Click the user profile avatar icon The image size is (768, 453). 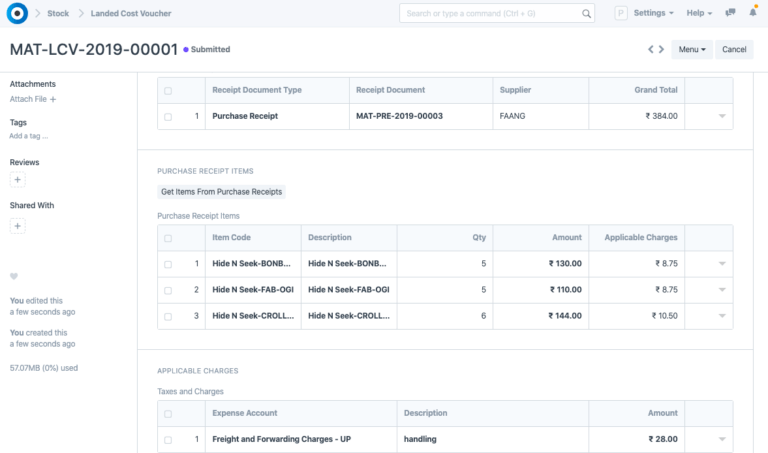[621, 13]
